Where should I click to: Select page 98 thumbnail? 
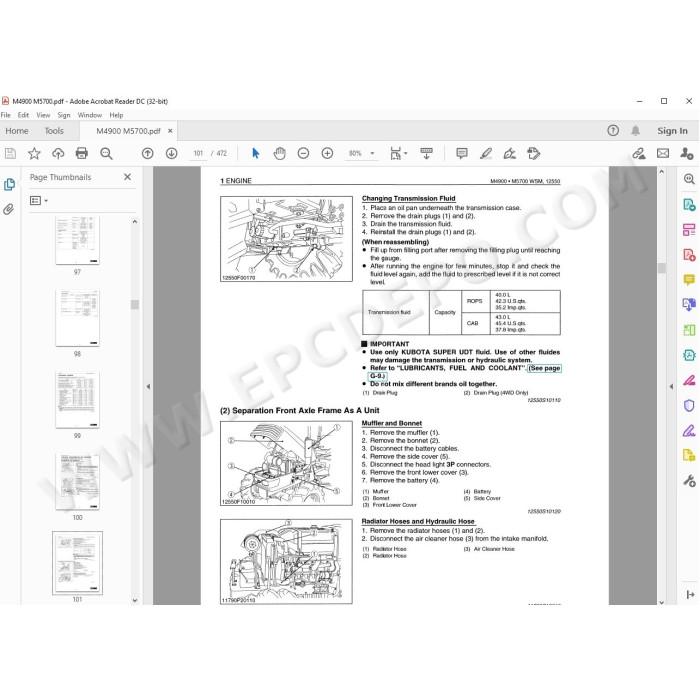[77, 318]
